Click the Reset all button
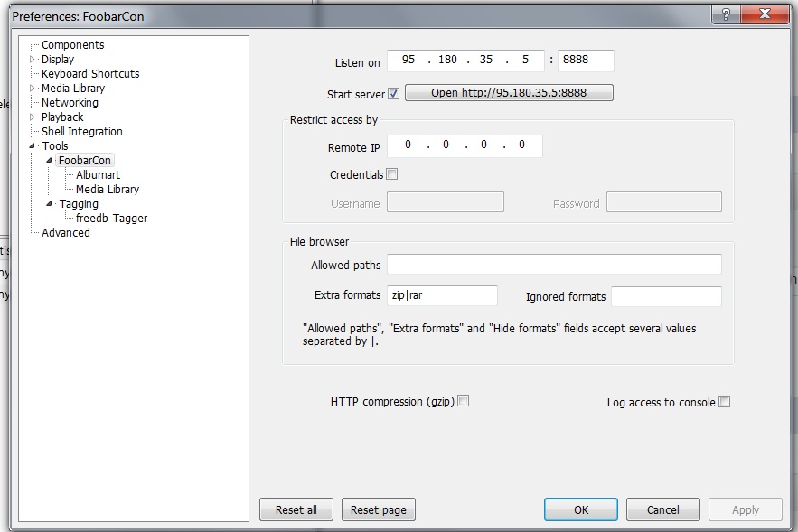Screen dimensions: 798x532 296,509
